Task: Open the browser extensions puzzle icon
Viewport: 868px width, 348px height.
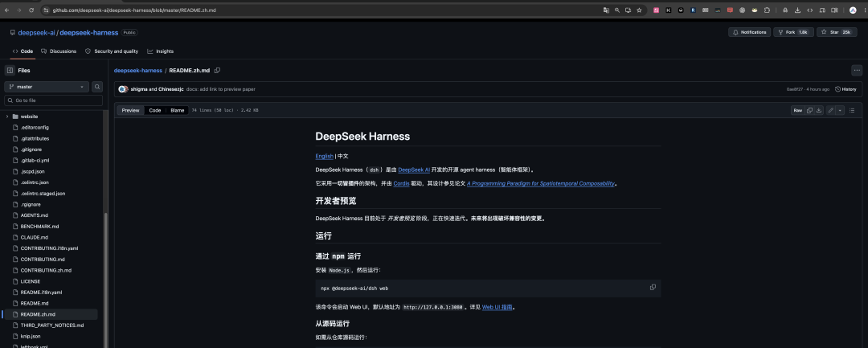Action: [x=767, y=10]
